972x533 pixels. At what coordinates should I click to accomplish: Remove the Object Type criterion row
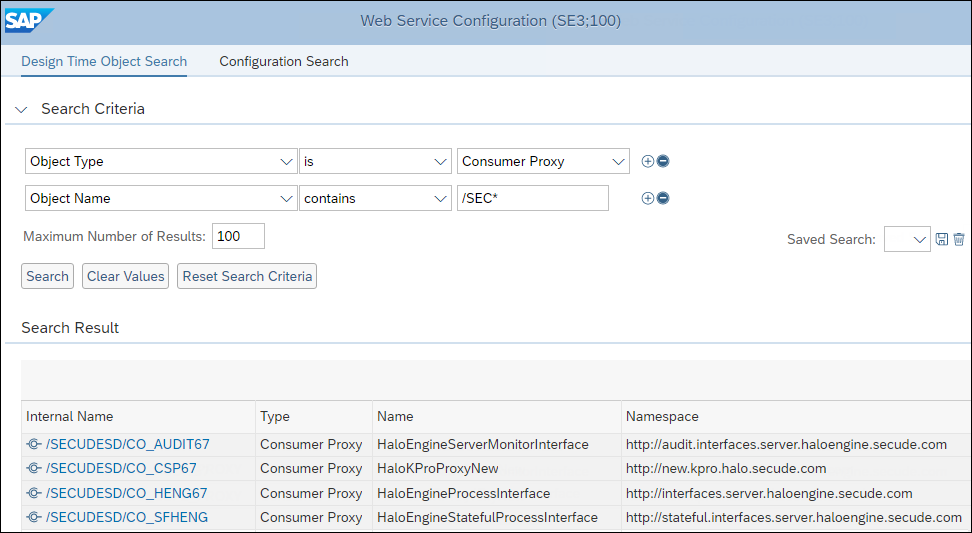[x=663, y=161]
